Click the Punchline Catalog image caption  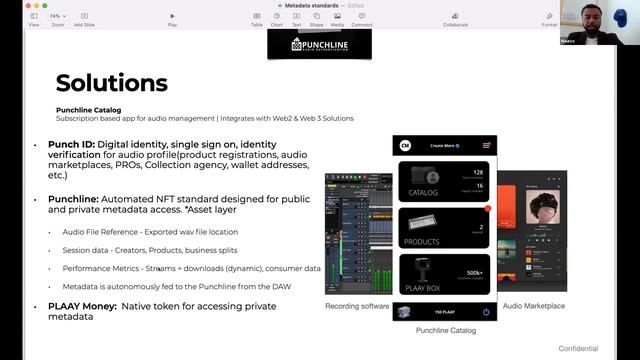446,330
